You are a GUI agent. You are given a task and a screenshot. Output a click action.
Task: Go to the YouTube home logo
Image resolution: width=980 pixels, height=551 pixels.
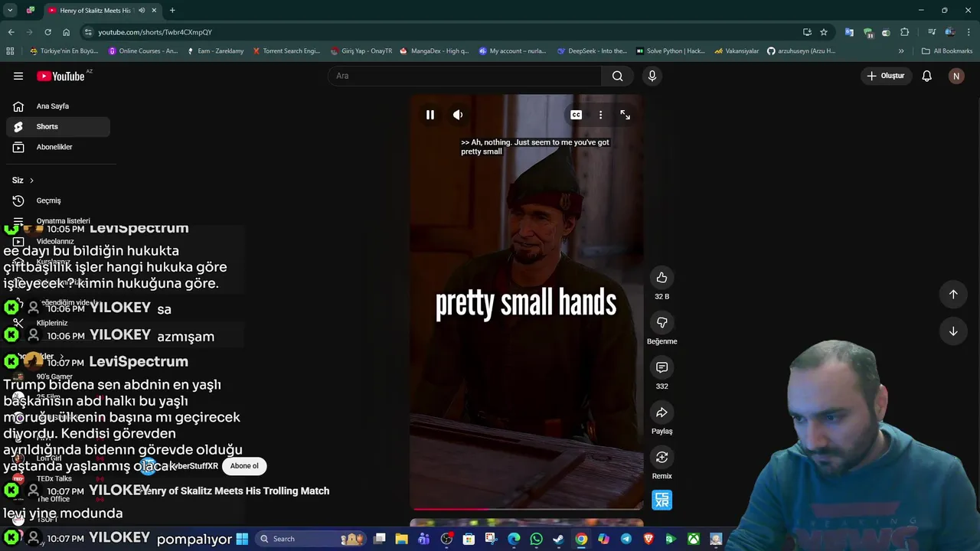point(61,76)
